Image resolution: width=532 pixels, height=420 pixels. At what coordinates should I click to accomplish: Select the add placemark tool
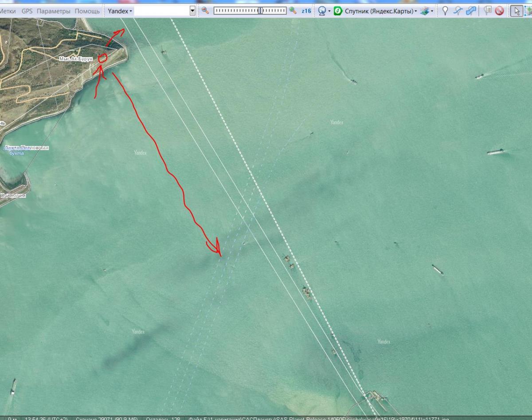point(445,11)
